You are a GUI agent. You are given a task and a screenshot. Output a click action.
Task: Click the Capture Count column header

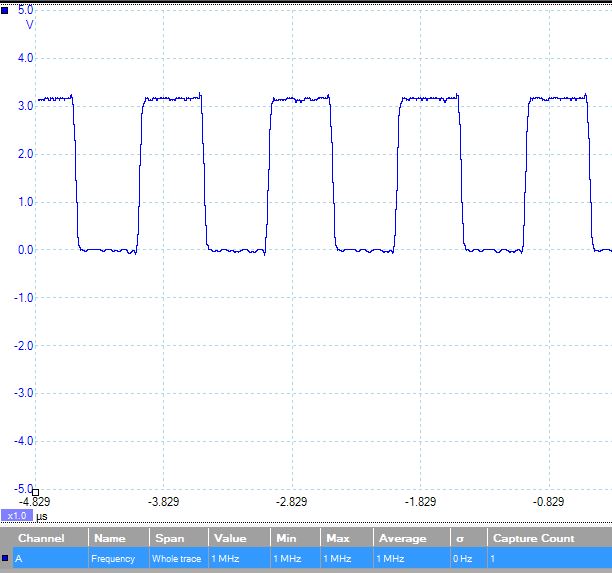[x=533, y=538]
